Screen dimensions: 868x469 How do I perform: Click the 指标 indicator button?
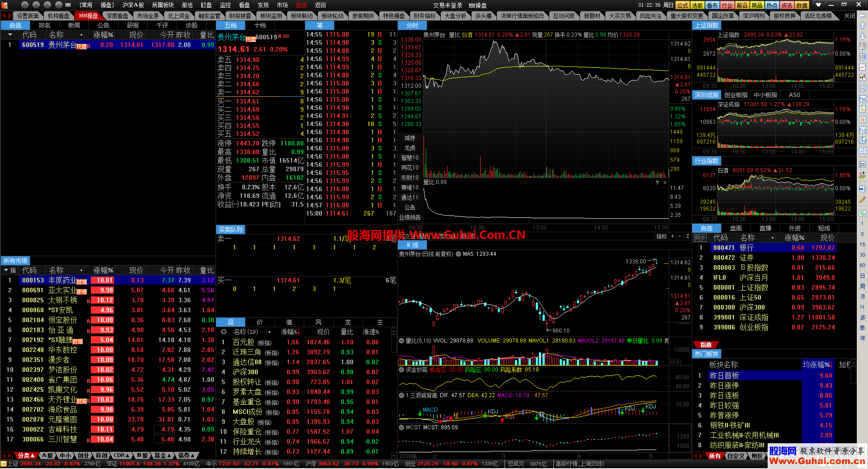pos(661,236)
